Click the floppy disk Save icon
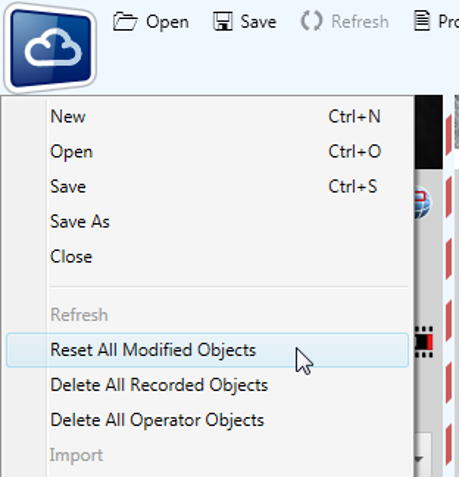Viewport: 460px width, 478px height. click(x=223, y=22)
